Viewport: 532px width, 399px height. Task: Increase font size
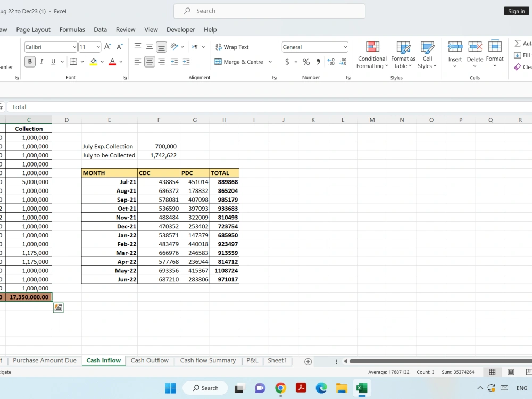click(x=107, y=47)
